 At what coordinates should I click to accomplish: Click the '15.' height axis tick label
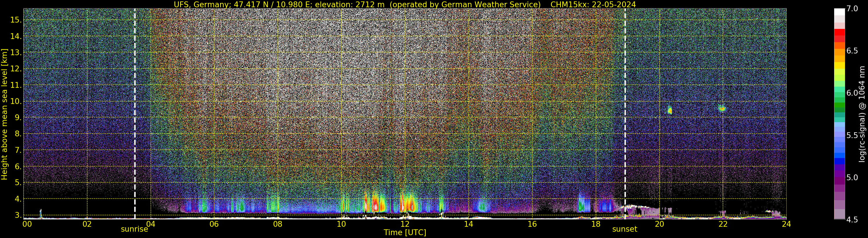[16, 20]
